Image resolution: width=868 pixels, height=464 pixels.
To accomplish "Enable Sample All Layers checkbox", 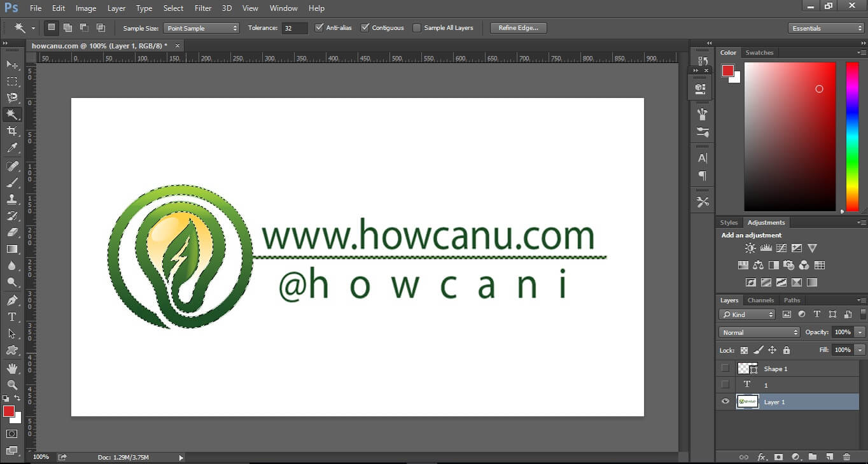I will click(417, 28).
